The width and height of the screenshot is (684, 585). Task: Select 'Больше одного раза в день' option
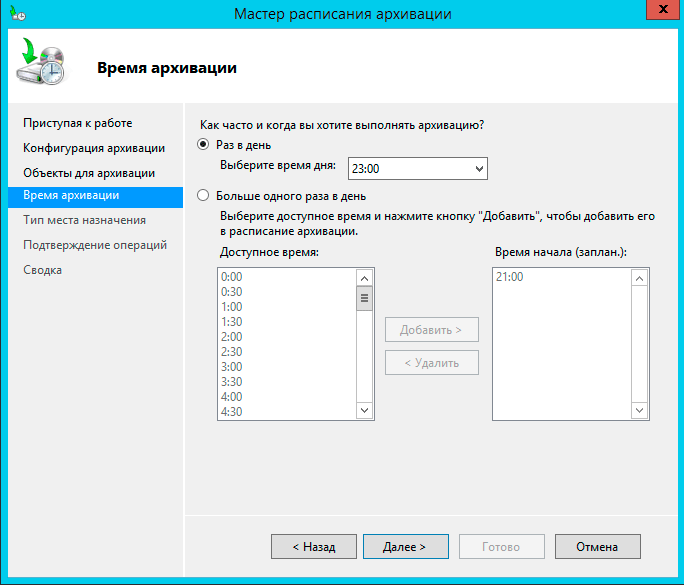(x=204, y=196)
